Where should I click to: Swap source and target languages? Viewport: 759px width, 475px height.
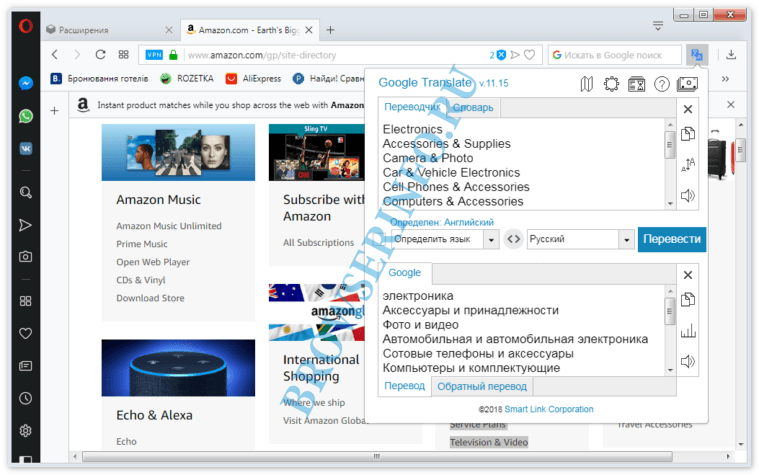pyautogui.click(x=514, y=239)
